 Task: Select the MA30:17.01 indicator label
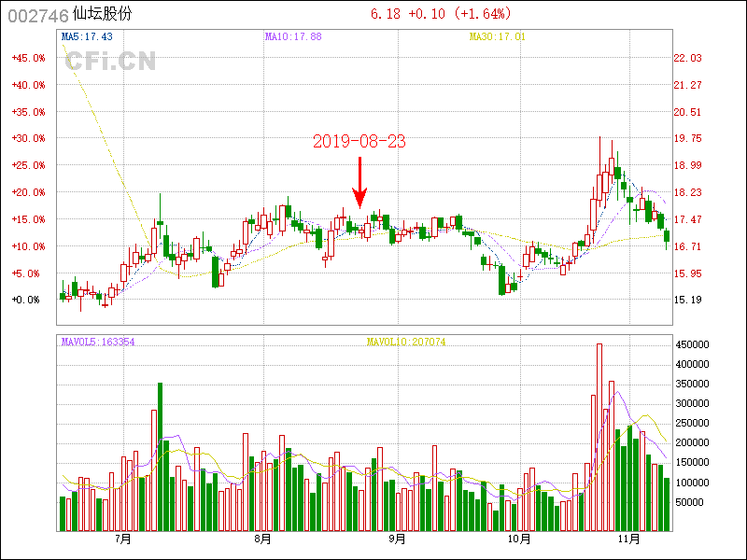(498, 37)
